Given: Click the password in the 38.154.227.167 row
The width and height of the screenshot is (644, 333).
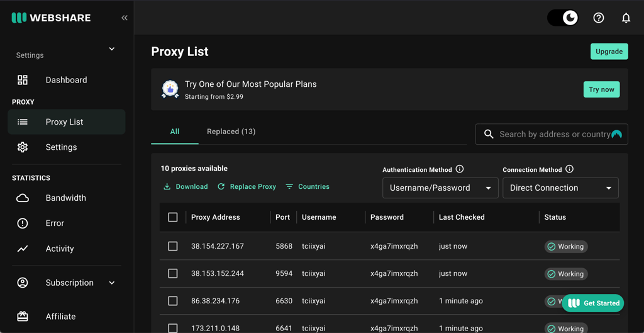Looking at the screenshot, I should 394,246.
